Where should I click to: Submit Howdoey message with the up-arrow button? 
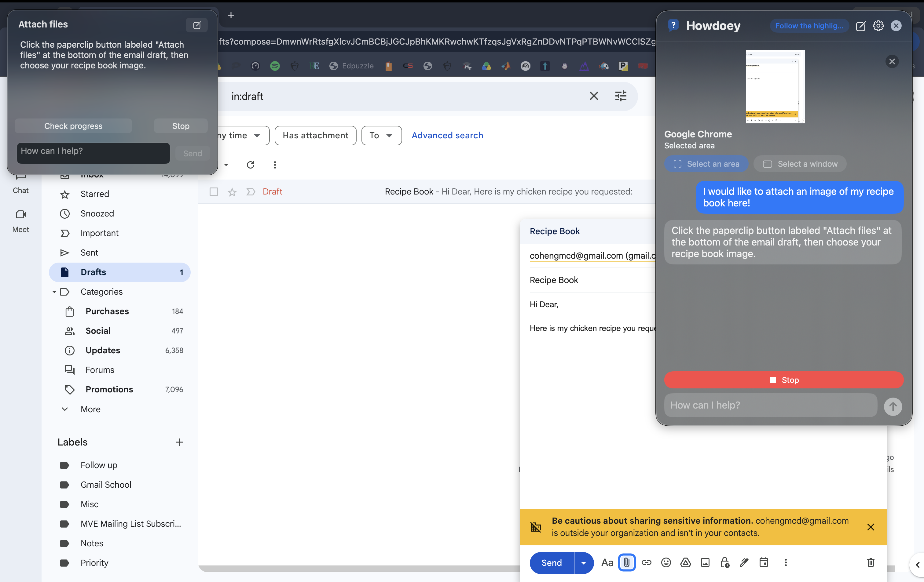(893, 406)
